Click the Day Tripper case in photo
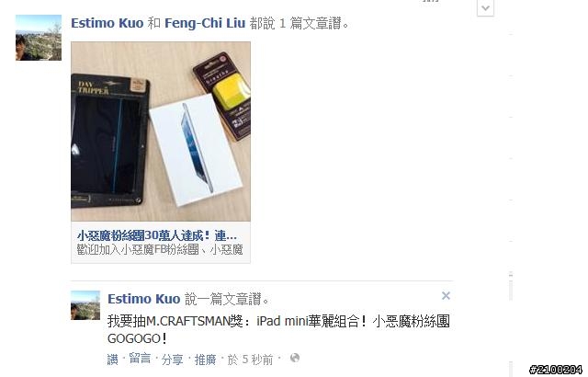This screenshot has height=377, width=588. [x=110, y=141]
